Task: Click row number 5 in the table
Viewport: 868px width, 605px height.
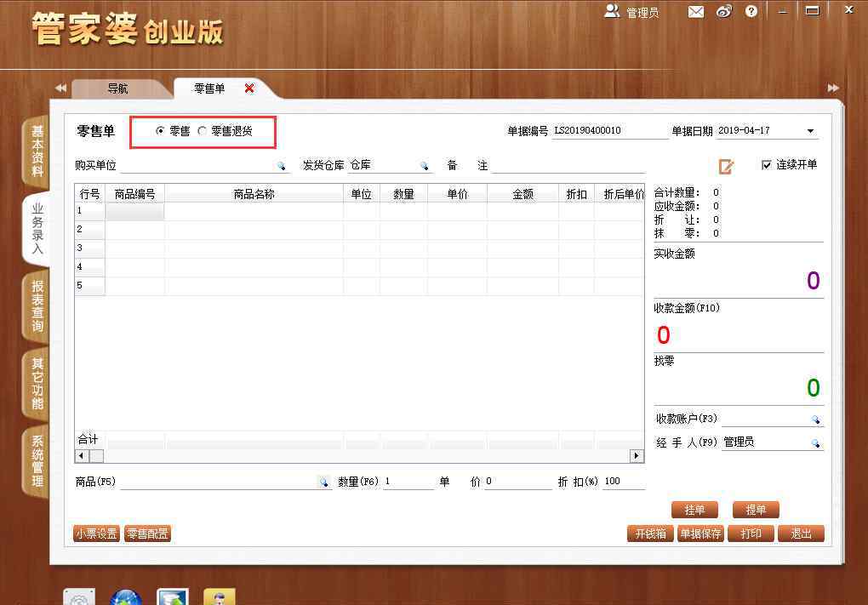Action: tap(89, 286)
